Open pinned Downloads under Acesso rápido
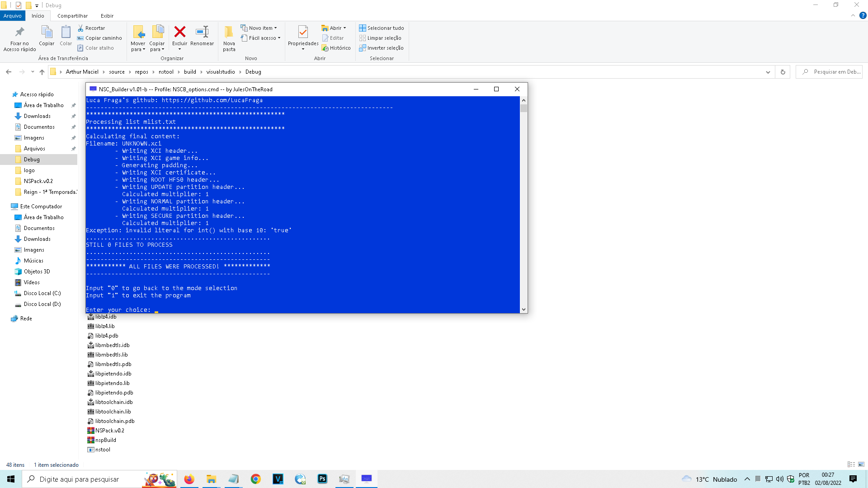 (x=37, y=116)
